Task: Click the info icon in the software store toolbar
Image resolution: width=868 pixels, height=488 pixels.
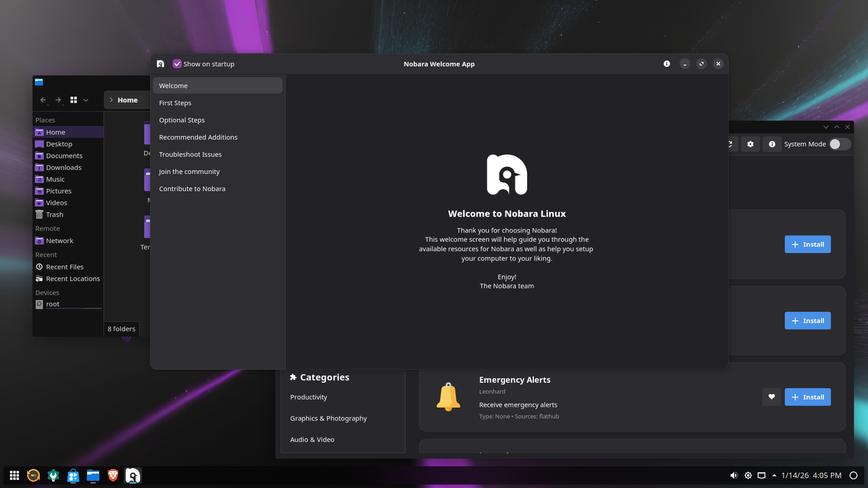Action: coord(772,144)
